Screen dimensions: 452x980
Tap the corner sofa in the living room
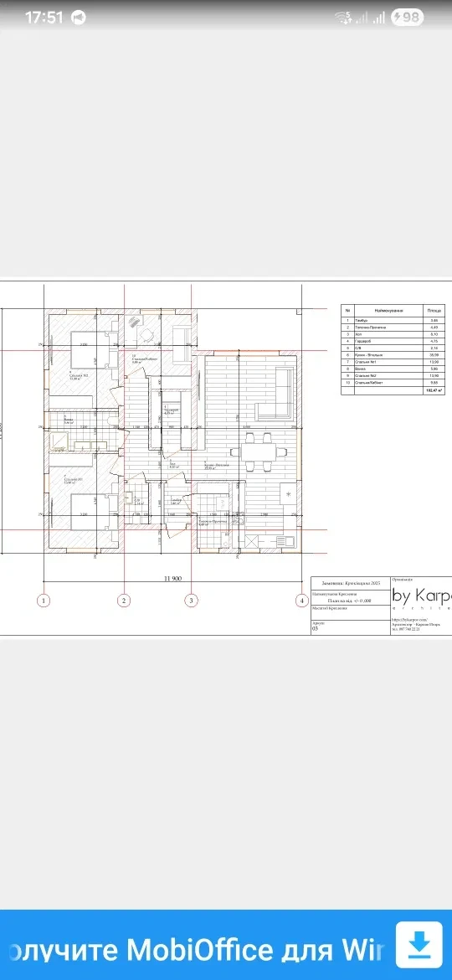[x=275, y=395]
